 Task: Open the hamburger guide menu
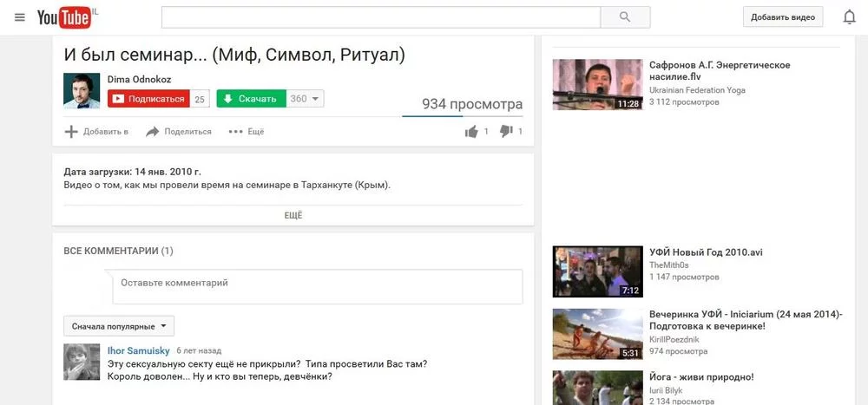click(20, 17)
